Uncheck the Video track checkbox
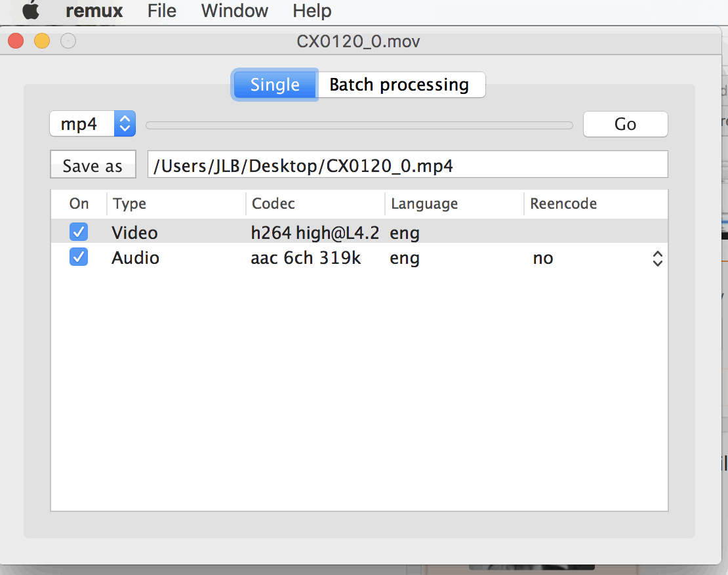 pos(79,232)
